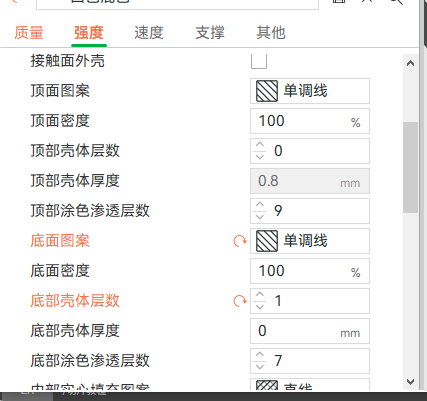Click the 顶面密度 label
The image size is (427, 401).
pos(60,121)
